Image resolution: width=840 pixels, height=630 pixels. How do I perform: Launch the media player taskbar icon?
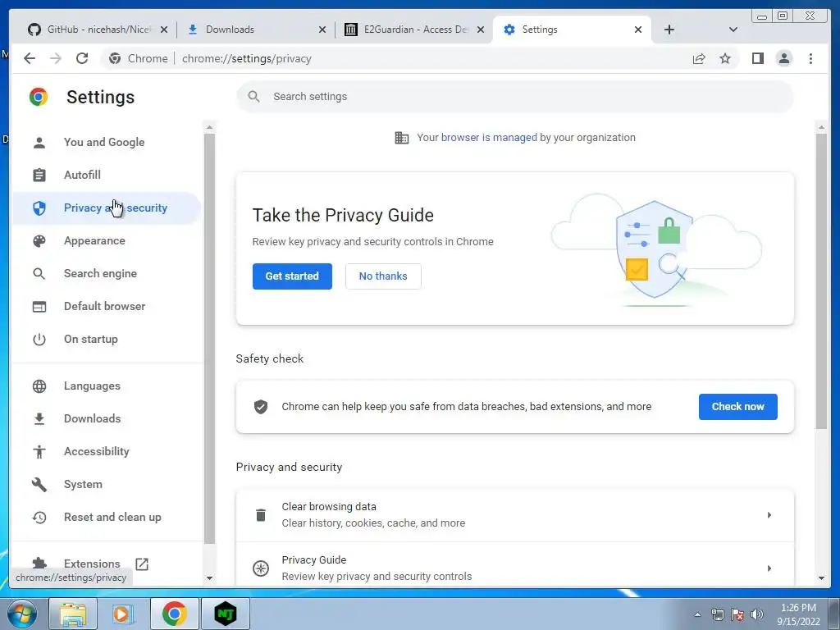click(123, 614)
